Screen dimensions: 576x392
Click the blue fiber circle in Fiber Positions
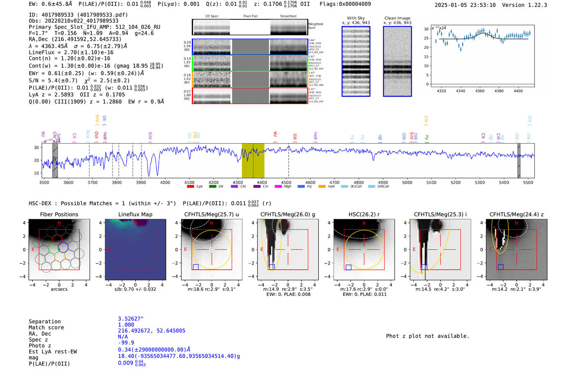[63, 247]
